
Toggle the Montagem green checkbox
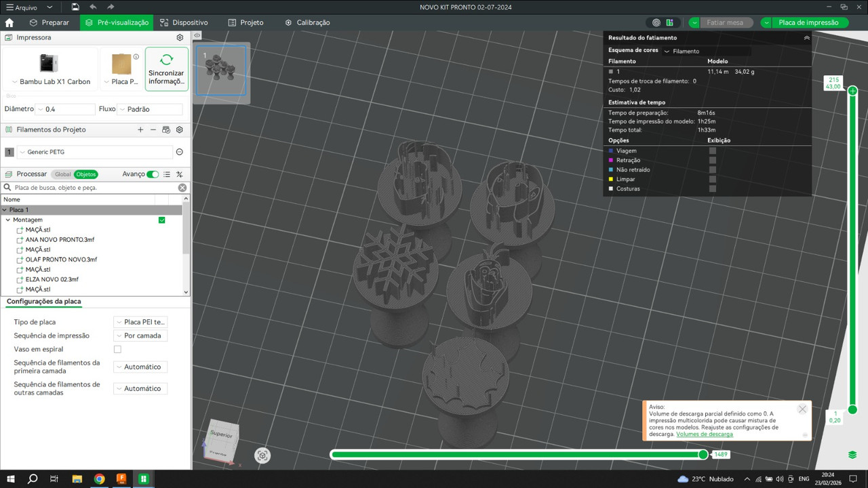pos(161,220)
